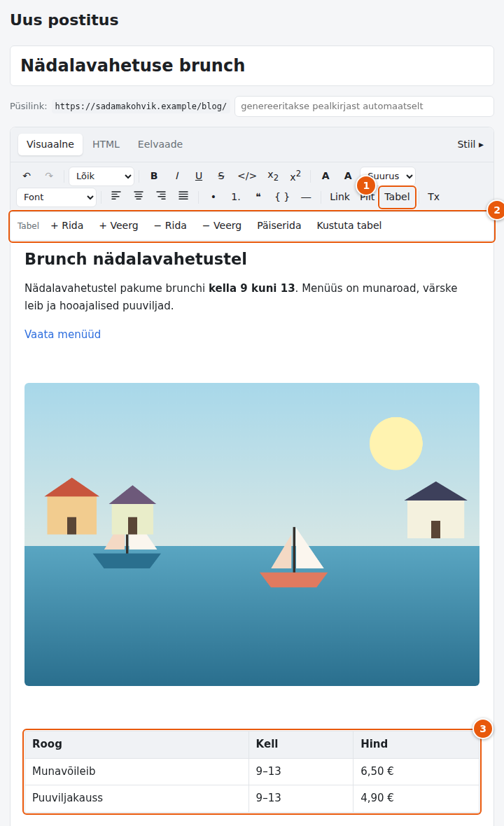Image resolution: width=504 pixels, height=826 pixels.
Task: Click the Brunch nädalavahetustel heading
Action: (136, 259)
